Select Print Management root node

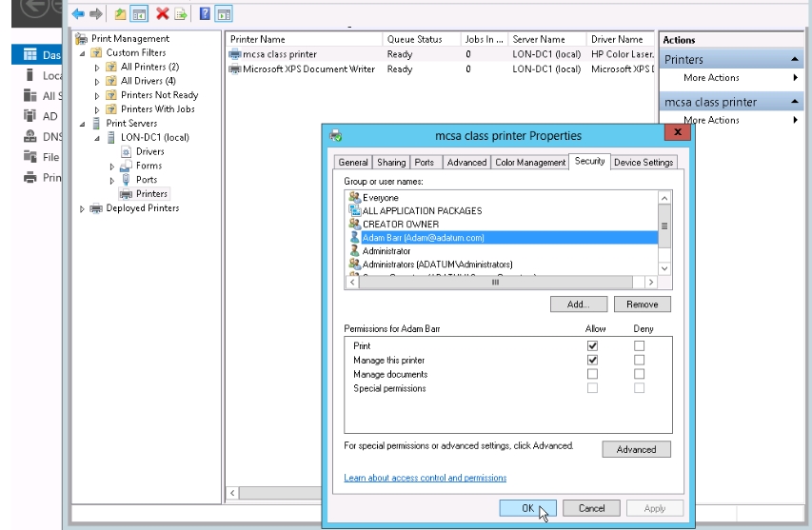pos(130,39)
